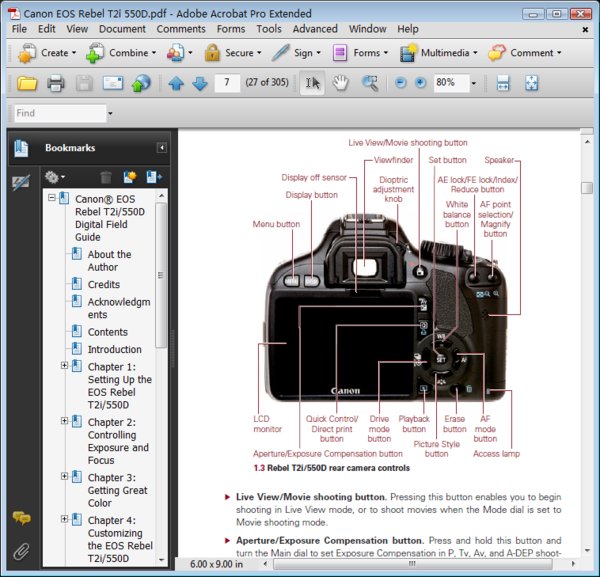Screen dimensions: 600x577
Task: Expand Chapter 1 bookmark tree node
Action: pyautogui.click(x=65, y=366)
